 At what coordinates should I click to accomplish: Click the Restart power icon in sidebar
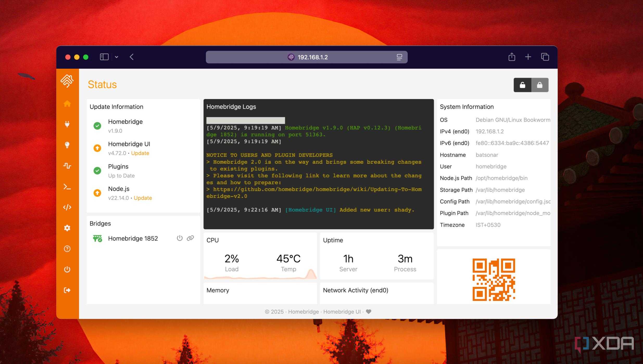coord(67,269)
